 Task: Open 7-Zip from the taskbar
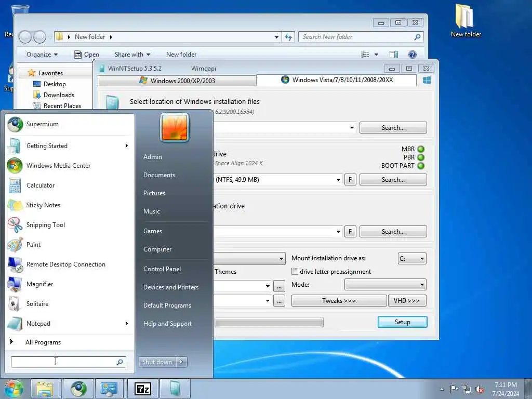pyautogui.click(x=143, y=389)
